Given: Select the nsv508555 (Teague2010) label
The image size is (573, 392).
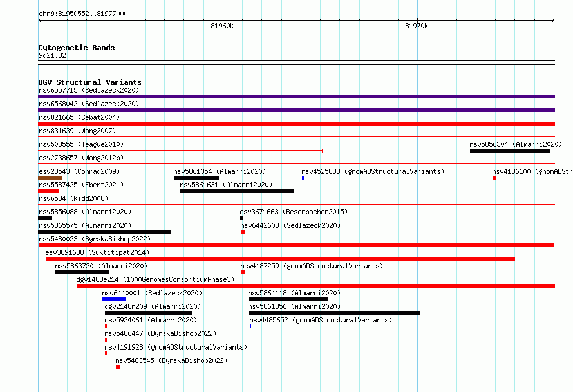Looking at the screenshot, I should click(x=81, y=144).
